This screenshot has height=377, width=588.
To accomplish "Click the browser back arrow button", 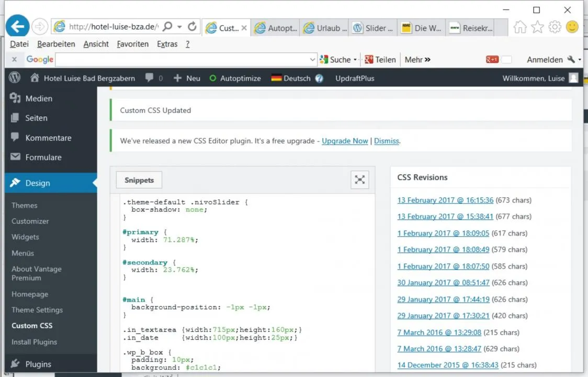I will click(x=17, y=26).
